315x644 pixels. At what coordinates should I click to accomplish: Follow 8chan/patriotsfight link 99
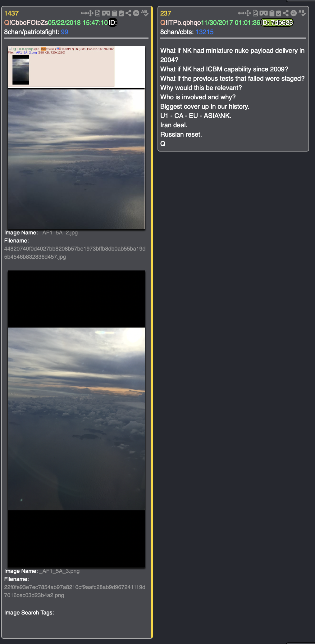(x=65, y=32)
